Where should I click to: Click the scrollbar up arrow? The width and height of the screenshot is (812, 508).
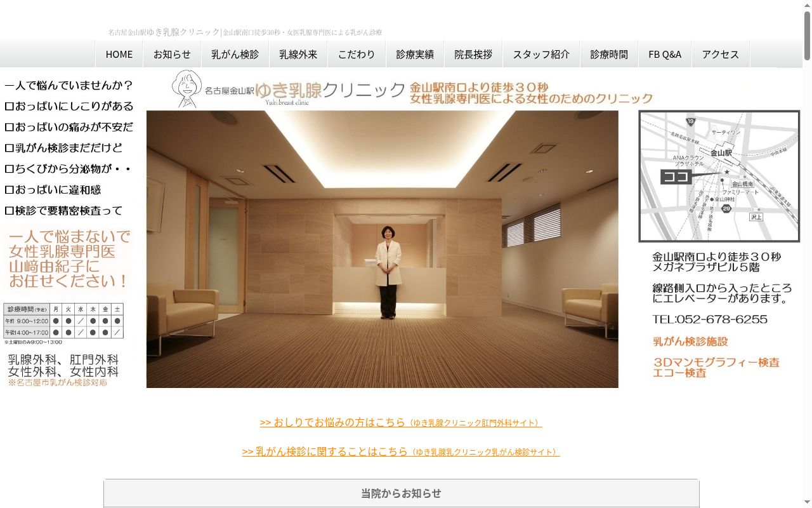[x=807, y=5]
